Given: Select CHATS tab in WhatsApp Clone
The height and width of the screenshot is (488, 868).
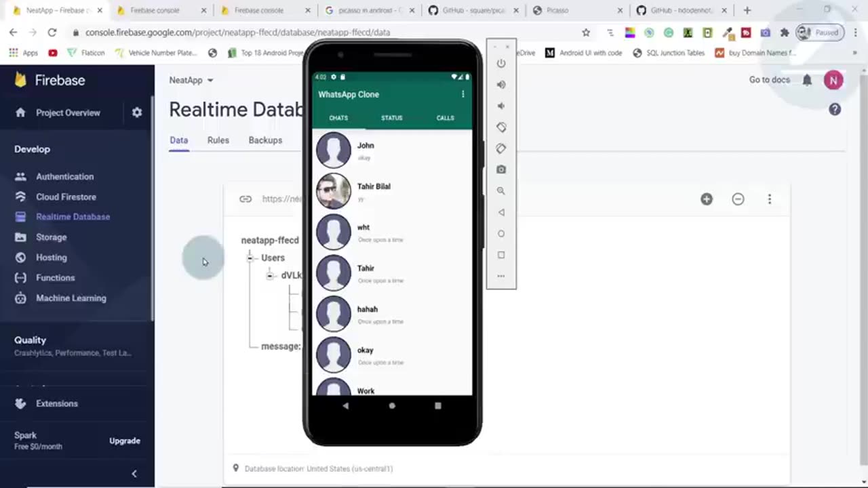Looking at the screenshot, I should click(x=338, y=118).
